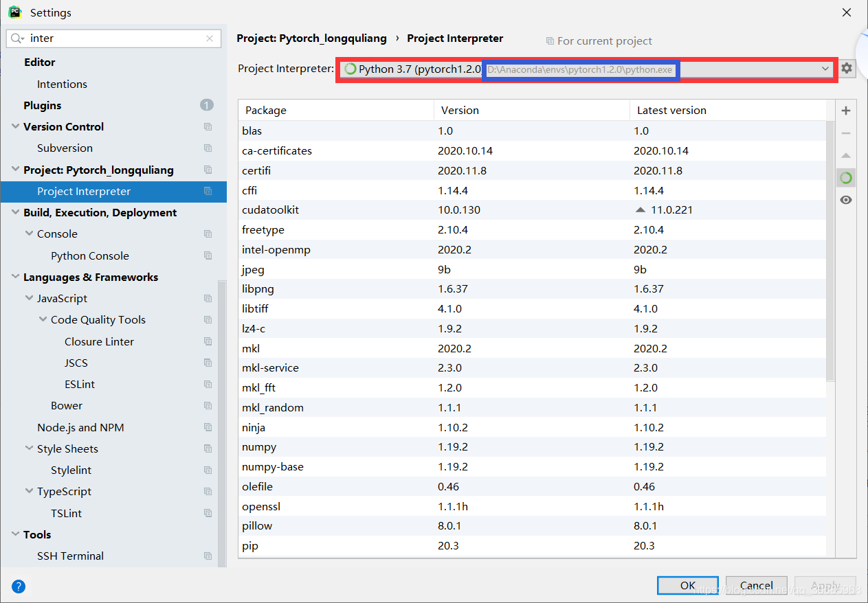Select the ninja package row
Image resolution: width=868 pixels, height=603 pixels.
click(533, 427)
